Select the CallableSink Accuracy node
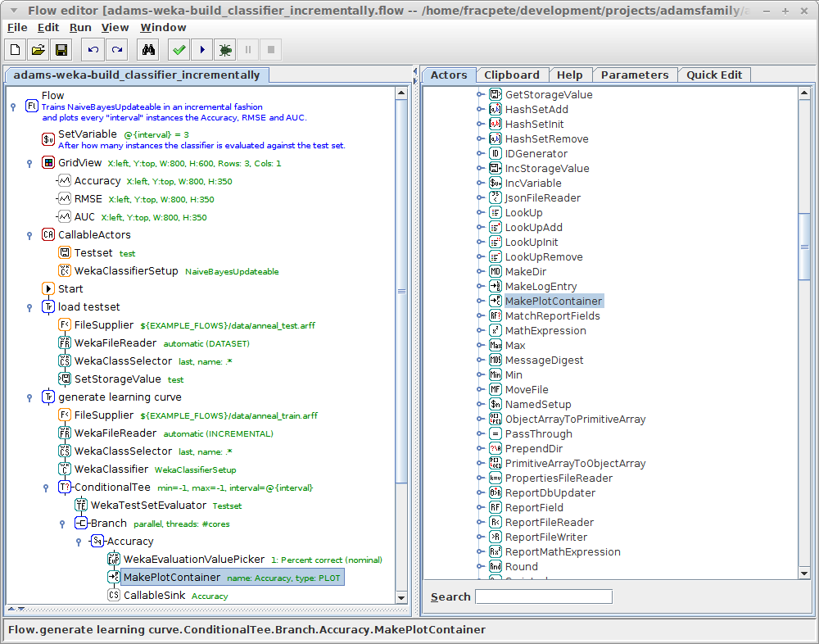This screenshot has width=819, height=644. click(154, 596)
